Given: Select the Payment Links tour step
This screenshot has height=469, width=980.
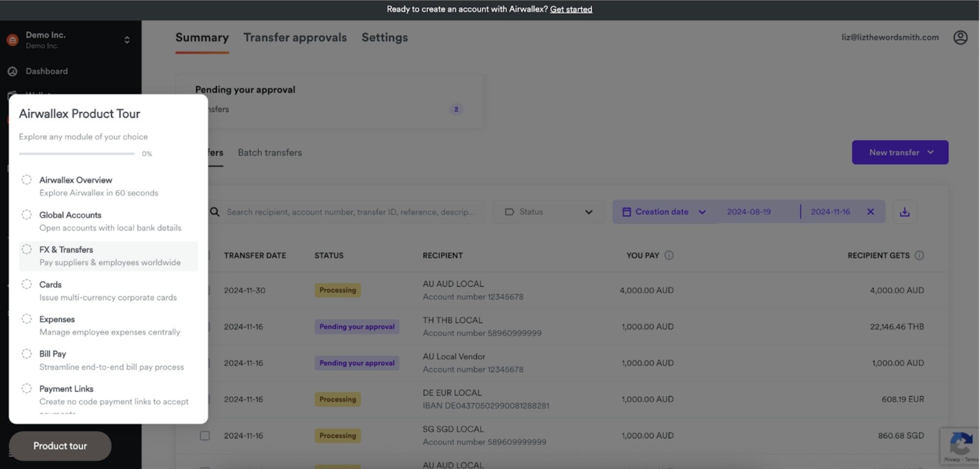Looking at the screenshot, I should pos(108,395).
